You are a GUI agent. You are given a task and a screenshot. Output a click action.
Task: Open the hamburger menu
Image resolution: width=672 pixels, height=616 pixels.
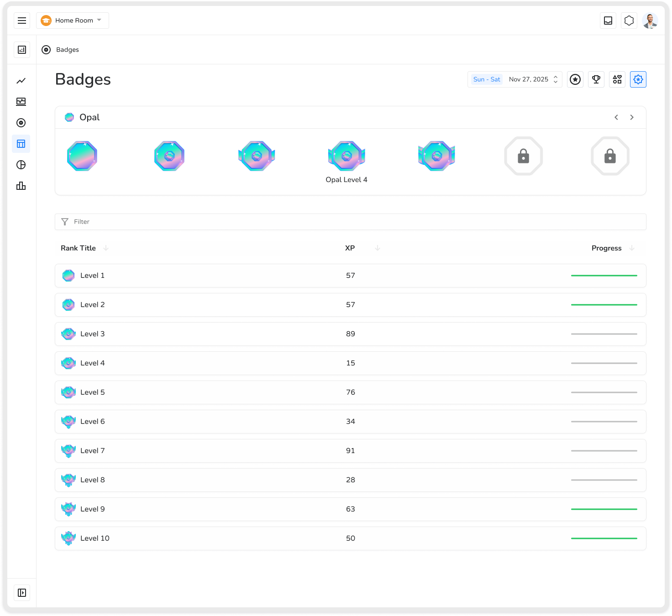(x=22, y=21)
